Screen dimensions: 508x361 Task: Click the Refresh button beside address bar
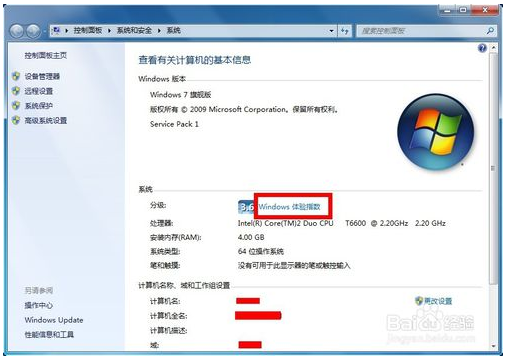pyautogui.click(x=345, y=31)
